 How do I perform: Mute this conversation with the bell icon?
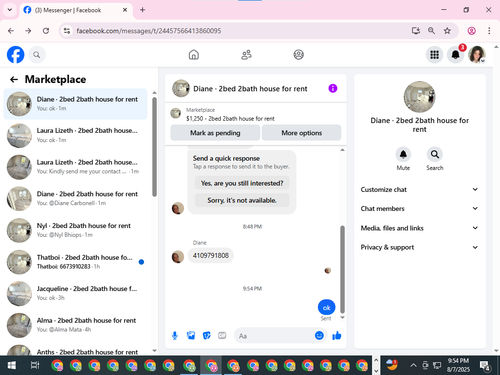coord(403,154)
